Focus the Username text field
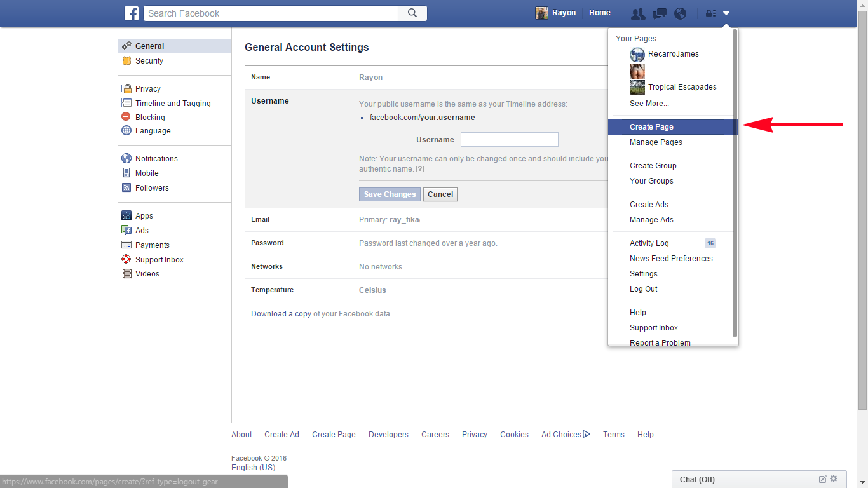 coord(509,139)
